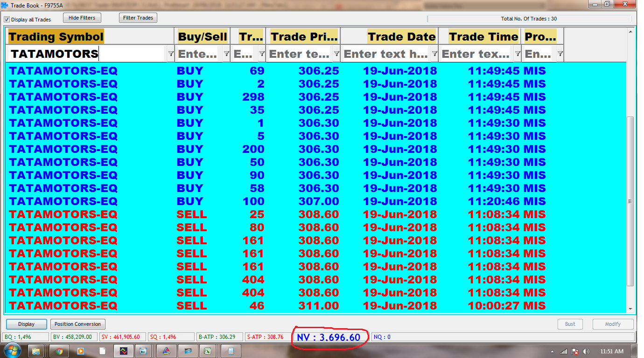Click the Trade Book window title icon

pyautogui.click(x=5, y=5)
